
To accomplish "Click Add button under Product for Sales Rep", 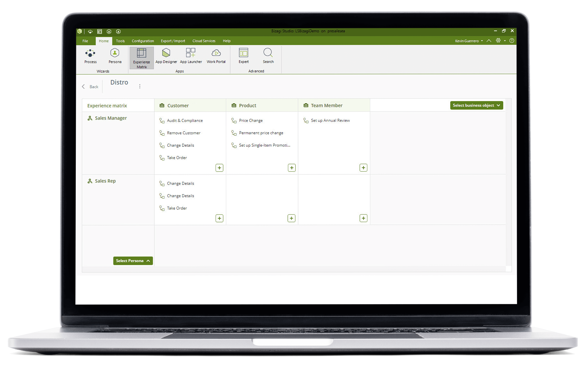I will [x=292, y=218].
